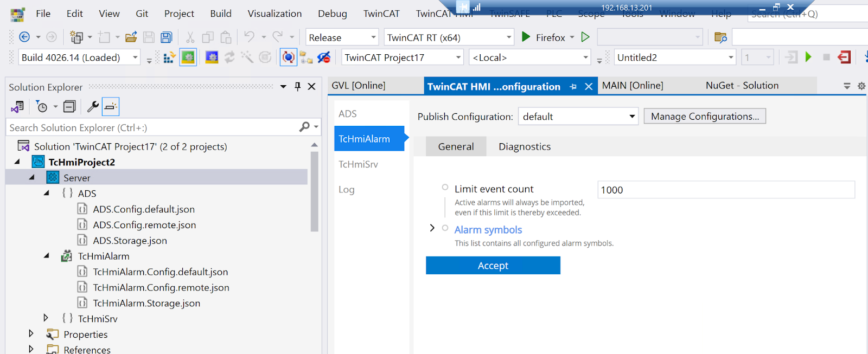This screenshot has width=868, height=354.
Task: Click the Find in Files folder icon
Action: [720, 37]
